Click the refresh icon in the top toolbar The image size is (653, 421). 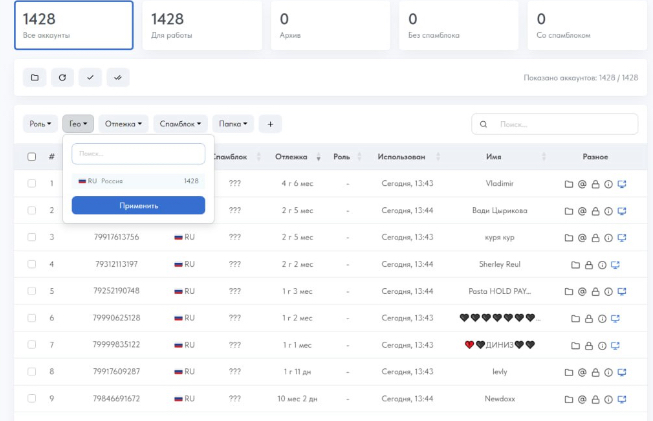(x=62, y=77)
